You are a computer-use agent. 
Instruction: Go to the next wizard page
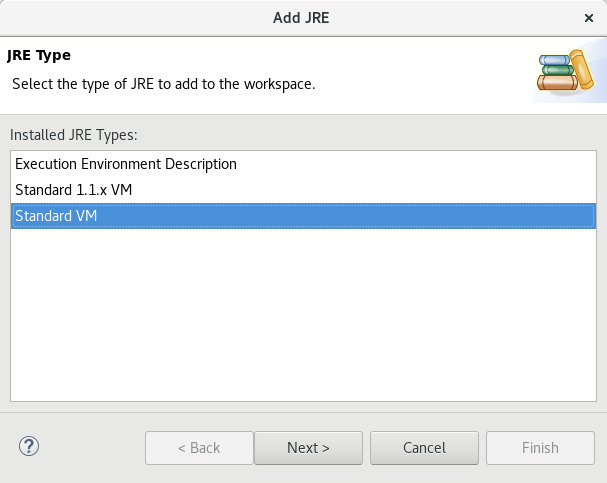click(x=308, y=448)
